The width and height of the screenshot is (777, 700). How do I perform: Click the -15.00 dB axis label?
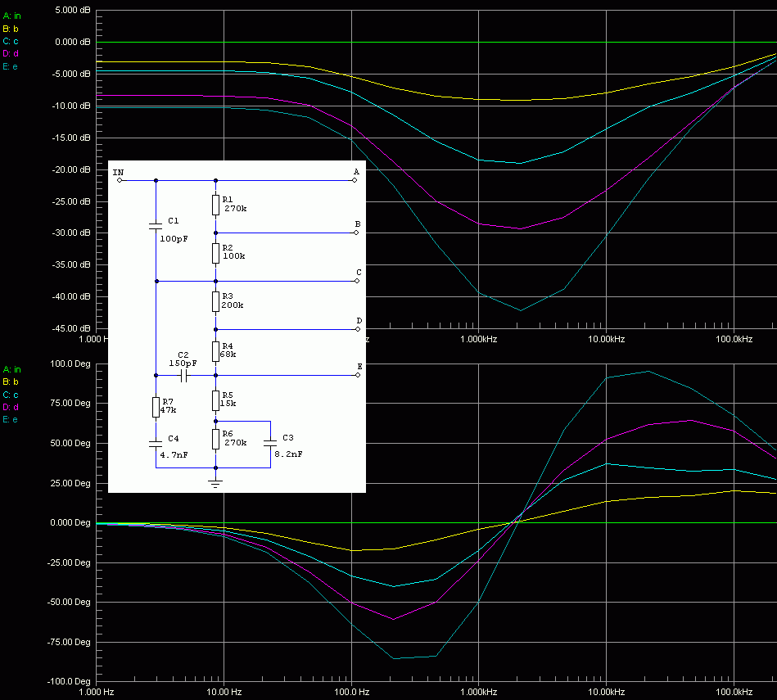[71, 138]
